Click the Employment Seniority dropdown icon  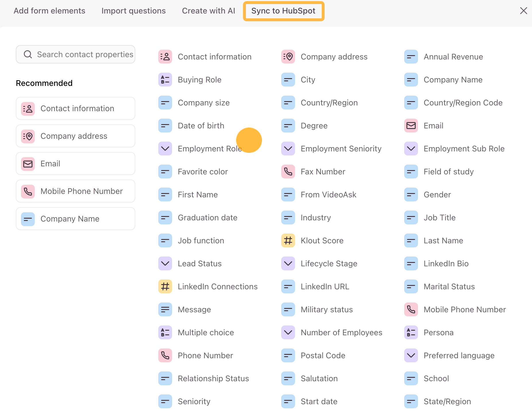coord(288,149)
